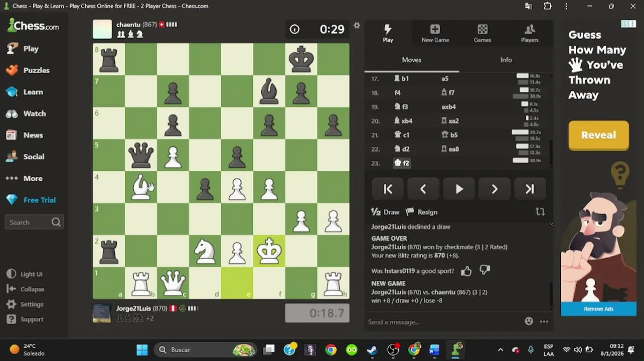Click the white king on f2
Image resolution: width=644 pixels, height=361 pixels.
pos(269,251)
